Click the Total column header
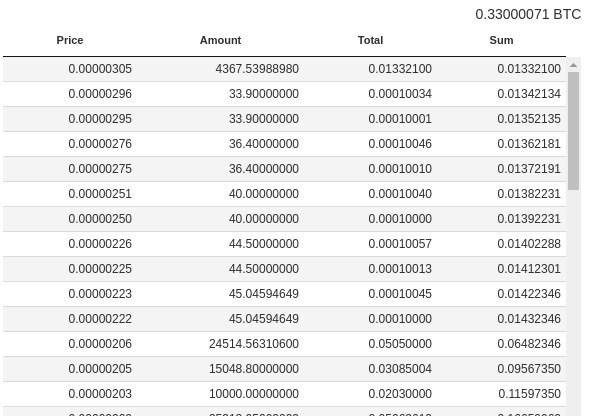 click(x=370, y=40)
